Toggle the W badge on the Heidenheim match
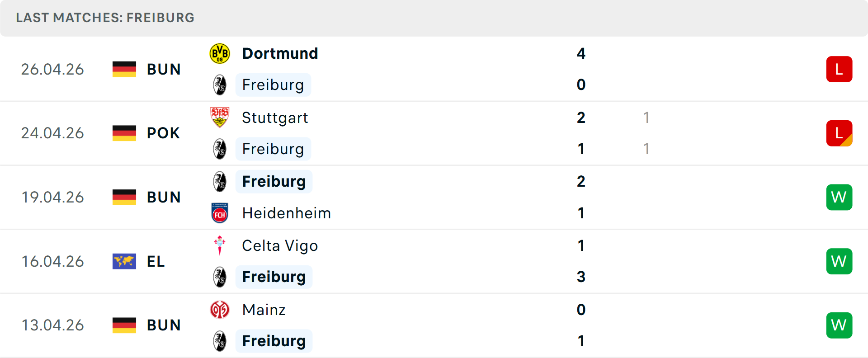868x358 pixels. [839, 197]
